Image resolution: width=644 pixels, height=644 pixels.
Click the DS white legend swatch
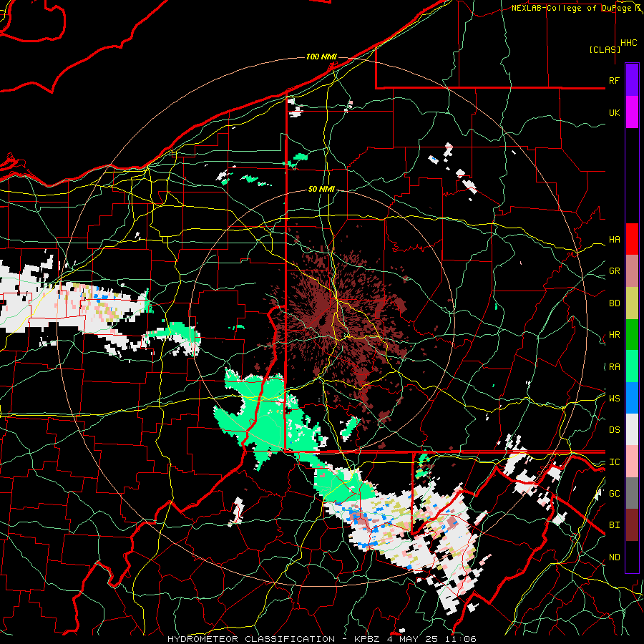click(x=632, y=429)
